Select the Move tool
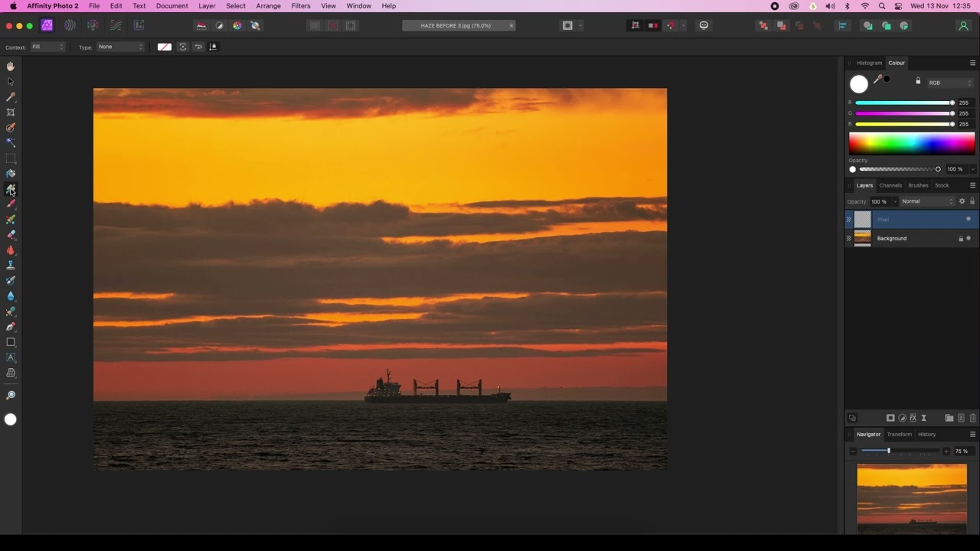This screenshot has width=980, height=551. (x=11, y=82)
